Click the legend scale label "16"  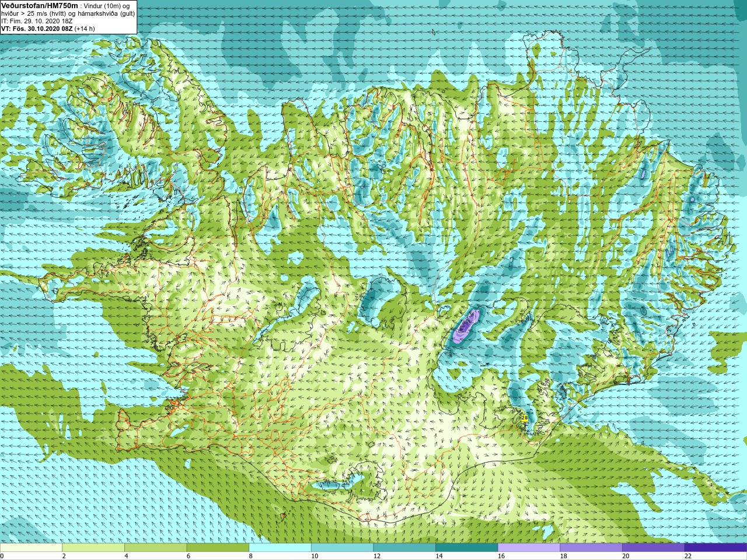[501, 556]
